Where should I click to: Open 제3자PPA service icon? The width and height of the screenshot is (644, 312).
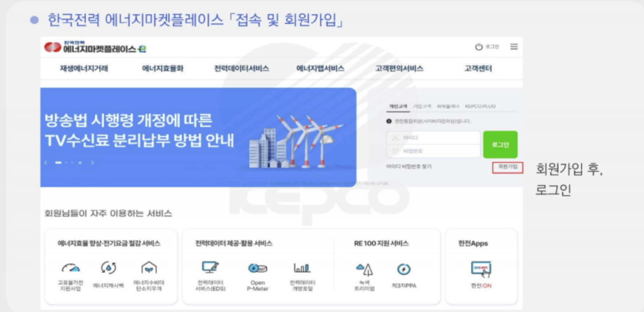404,276
